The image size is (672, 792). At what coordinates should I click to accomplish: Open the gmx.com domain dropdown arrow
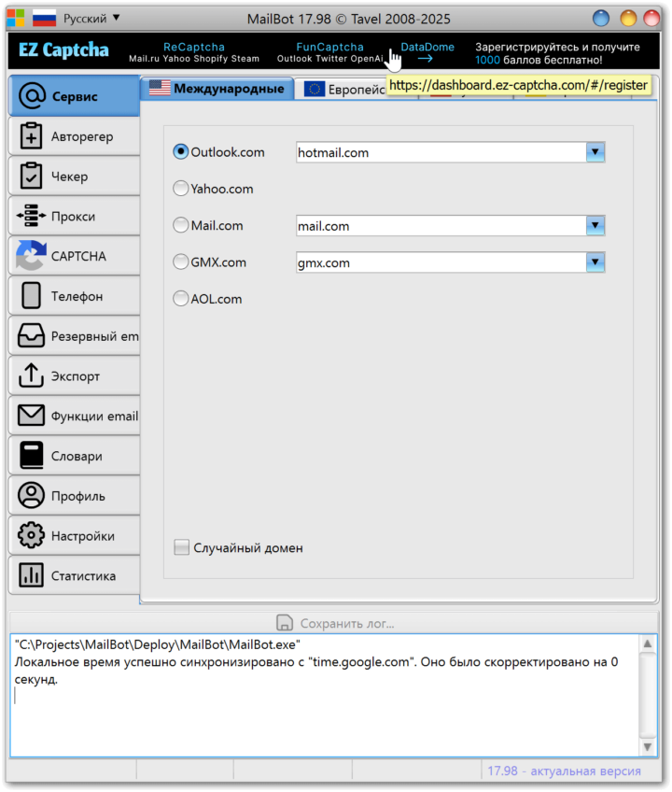[x=595, y=262]
